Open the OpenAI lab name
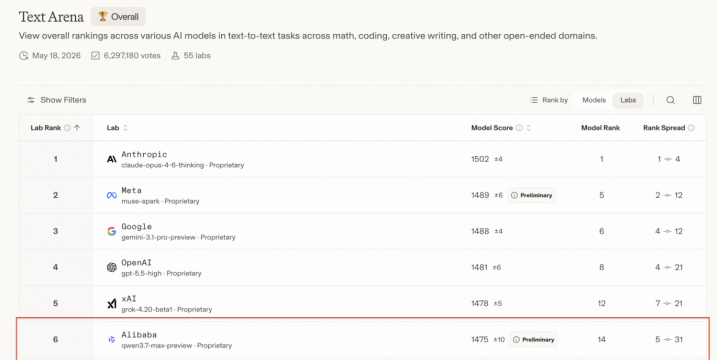 pyautogui.click(x=136, y=263)
